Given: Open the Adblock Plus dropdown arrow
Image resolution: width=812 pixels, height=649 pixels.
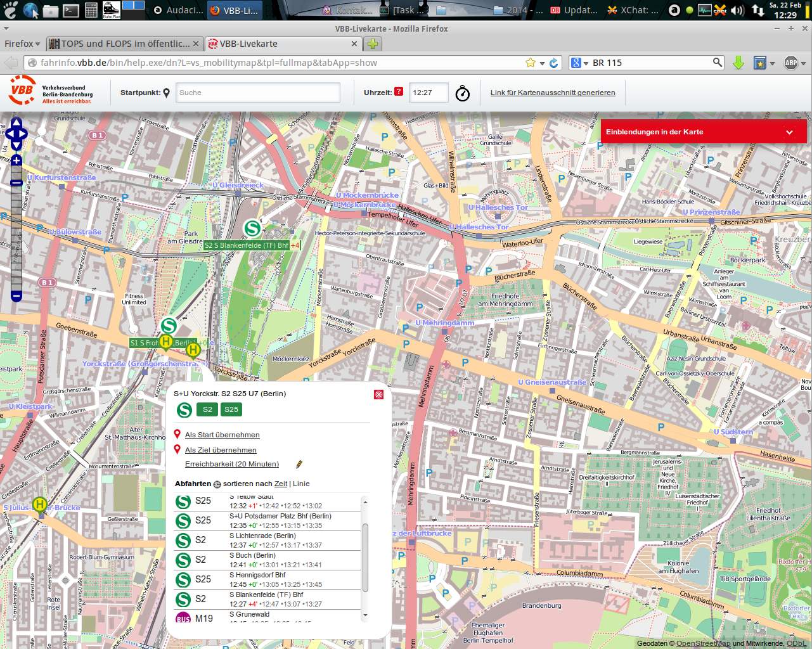Looking at the screenshot, I should (x=803, y=63).
